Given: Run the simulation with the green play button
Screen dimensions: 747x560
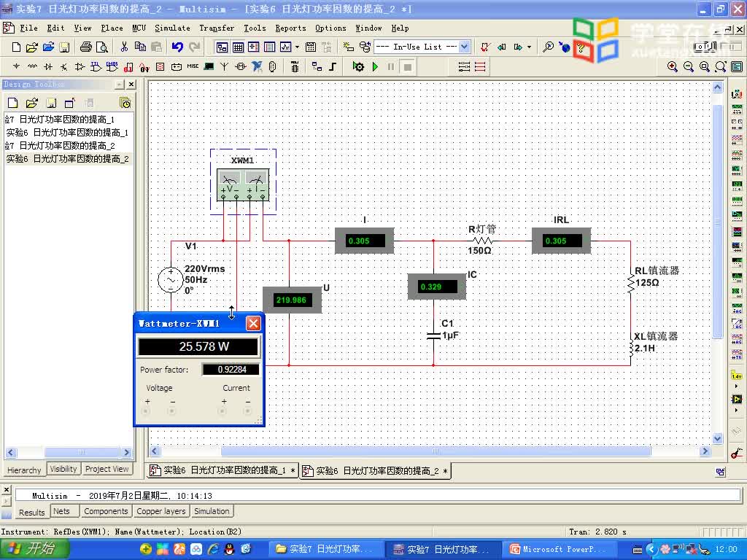Looking at the screenshot, I should 376,66.
